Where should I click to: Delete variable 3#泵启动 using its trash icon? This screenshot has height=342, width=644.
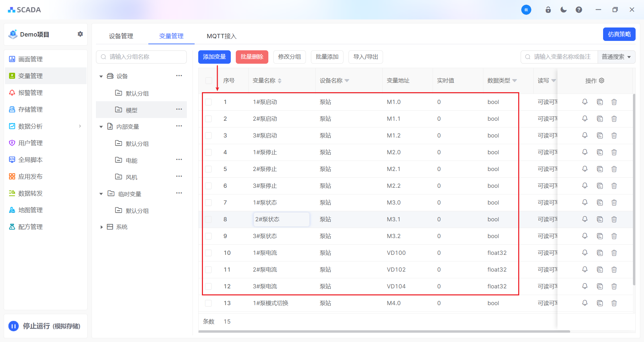(x=614, y=135)
